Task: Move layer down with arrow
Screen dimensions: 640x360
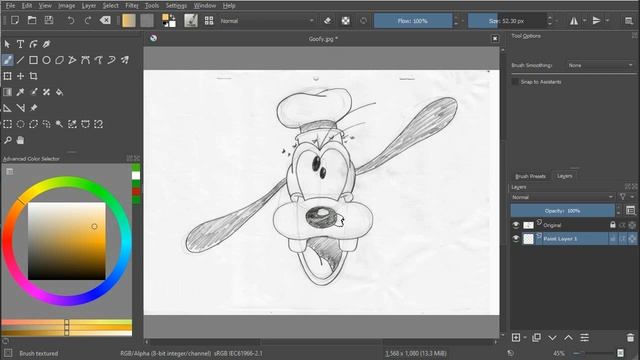Action: (552, 338)
